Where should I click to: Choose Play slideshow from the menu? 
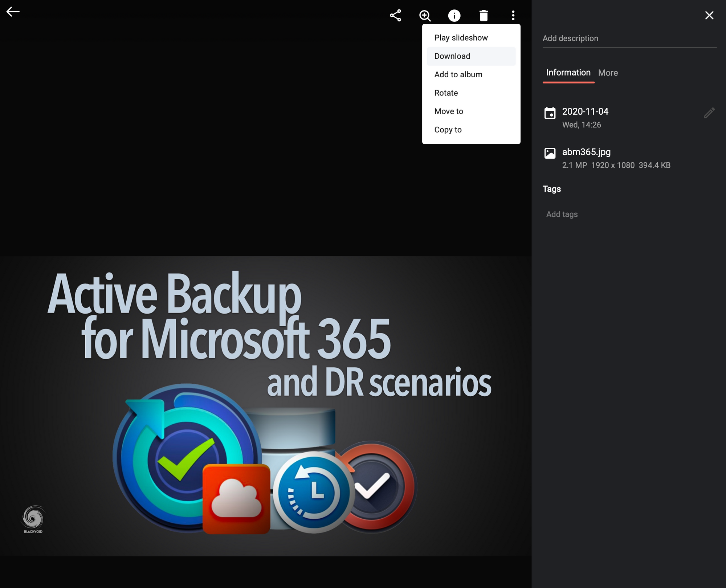(x=471, y=38)
